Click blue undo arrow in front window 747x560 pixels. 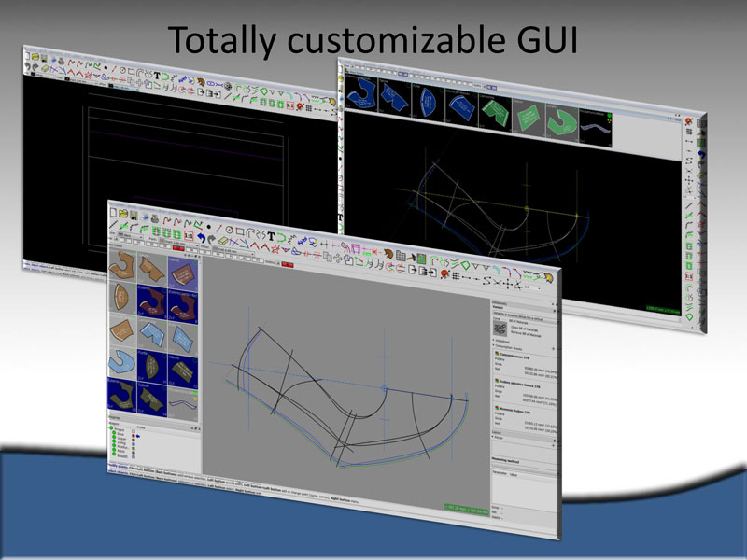(x=202, y=238)
